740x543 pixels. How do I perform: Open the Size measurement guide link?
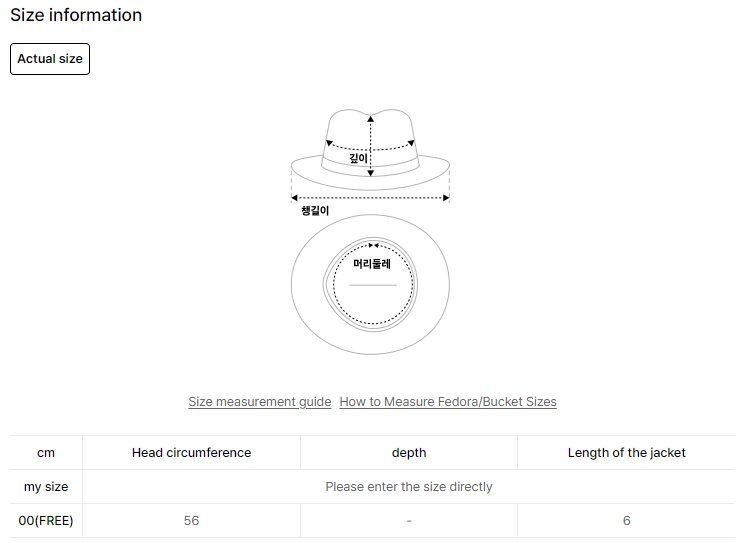pyautogui.click(x=259, y=402)
